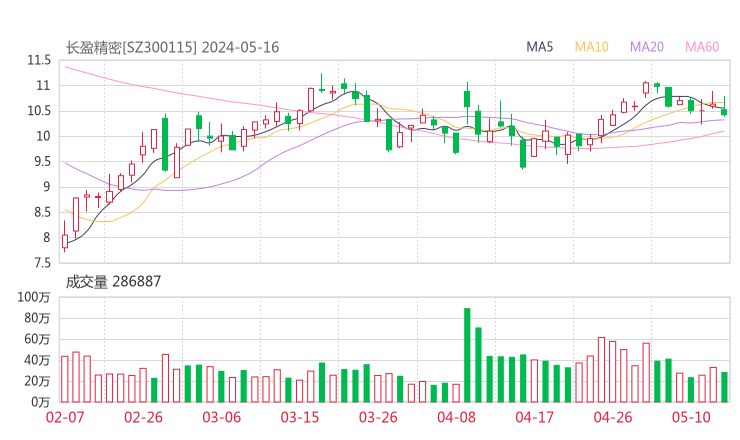
Task: Click the MA60 legend label
Action: [702, 47]
